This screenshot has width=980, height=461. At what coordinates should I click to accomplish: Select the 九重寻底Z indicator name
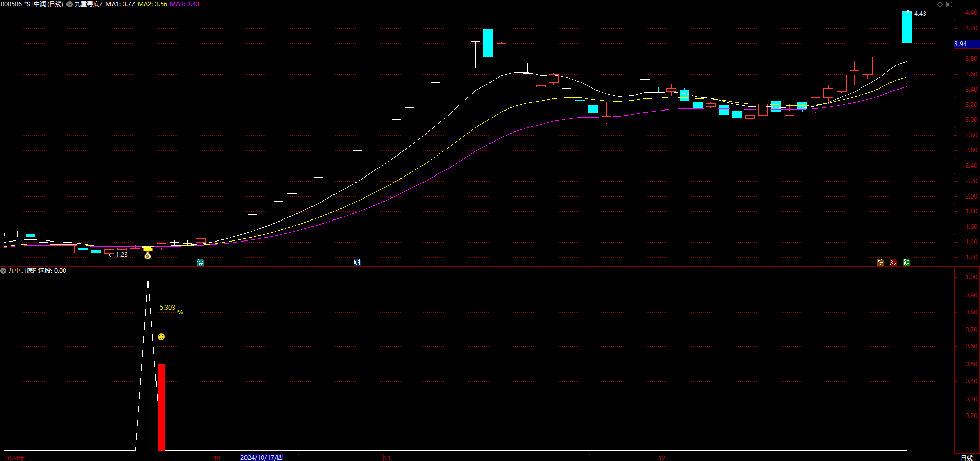point(88,4)
